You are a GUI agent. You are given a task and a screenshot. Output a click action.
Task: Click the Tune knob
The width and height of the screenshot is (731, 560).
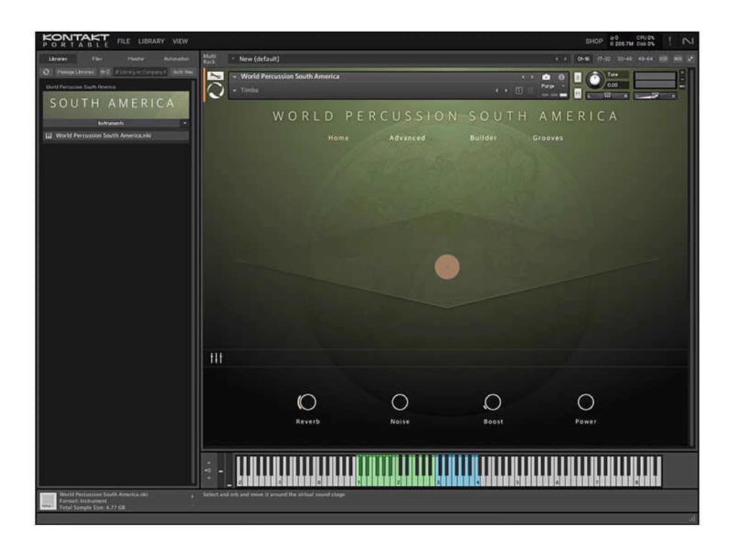point(594,81)
